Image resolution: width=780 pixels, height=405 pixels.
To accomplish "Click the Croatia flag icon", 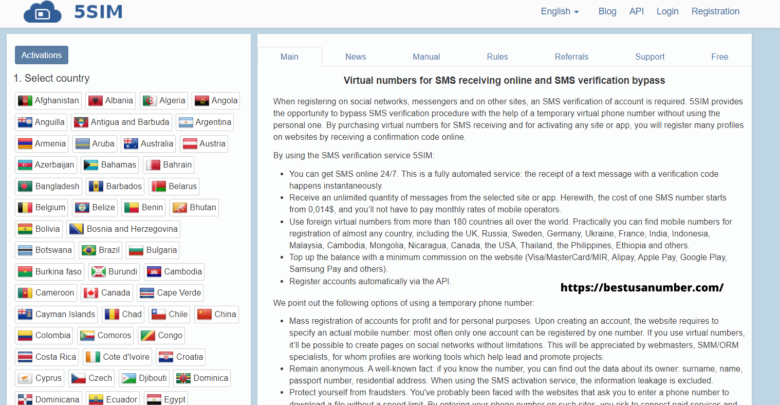I will tap(166, 357).
